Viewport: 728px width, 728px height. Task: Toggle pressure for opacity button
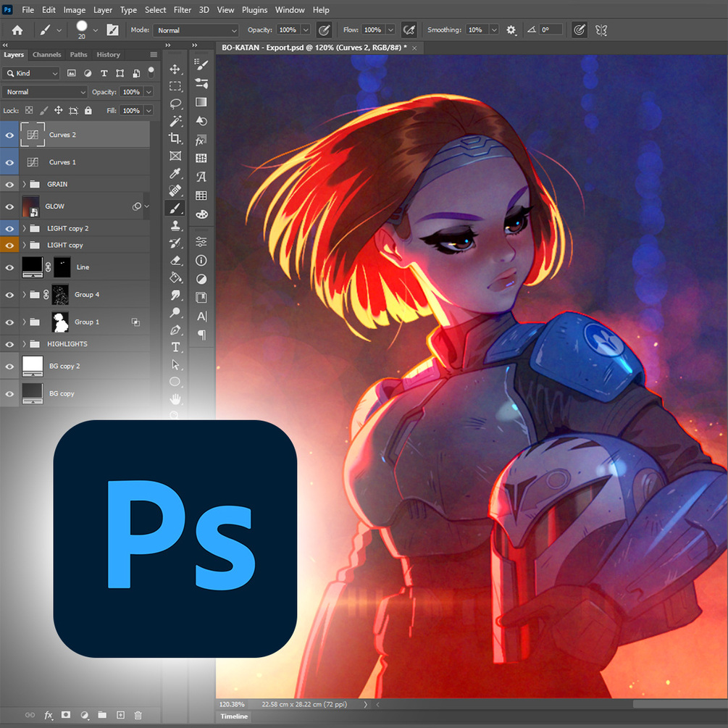[x=324, y=30]
